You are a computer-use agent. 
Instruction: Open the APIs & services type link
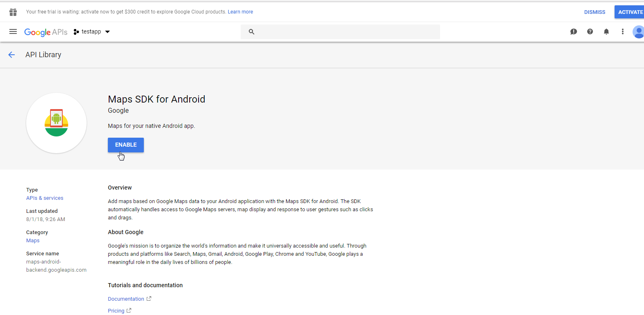(45, 198)
